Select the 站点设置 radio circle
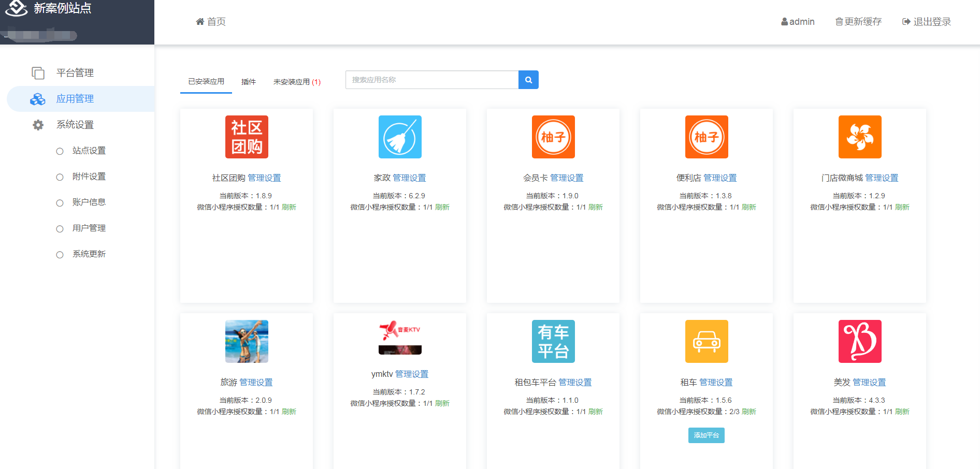Viewport: 980px width, 469px height. [x=60, y=151]
